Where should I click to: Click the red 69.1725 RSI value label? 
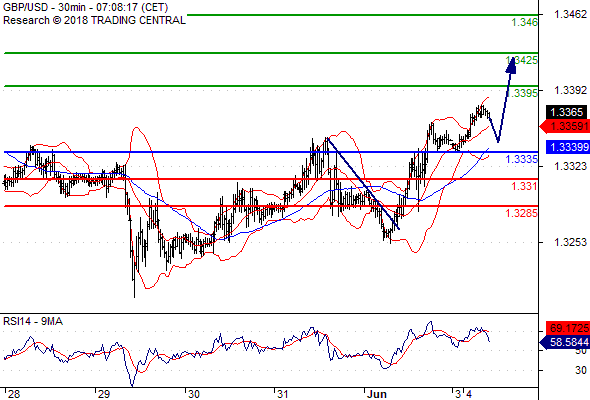pyautogui.click(x=567, y=328)
